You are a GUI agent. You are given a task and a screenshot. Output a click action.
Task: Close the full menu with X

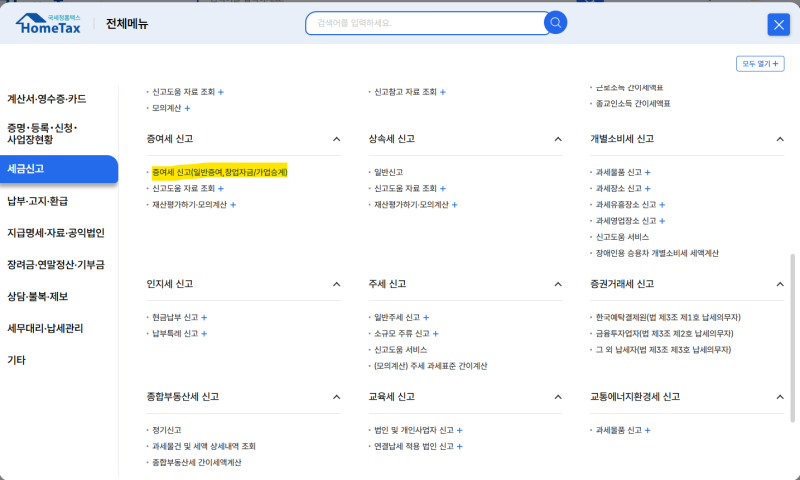(779, 24)
